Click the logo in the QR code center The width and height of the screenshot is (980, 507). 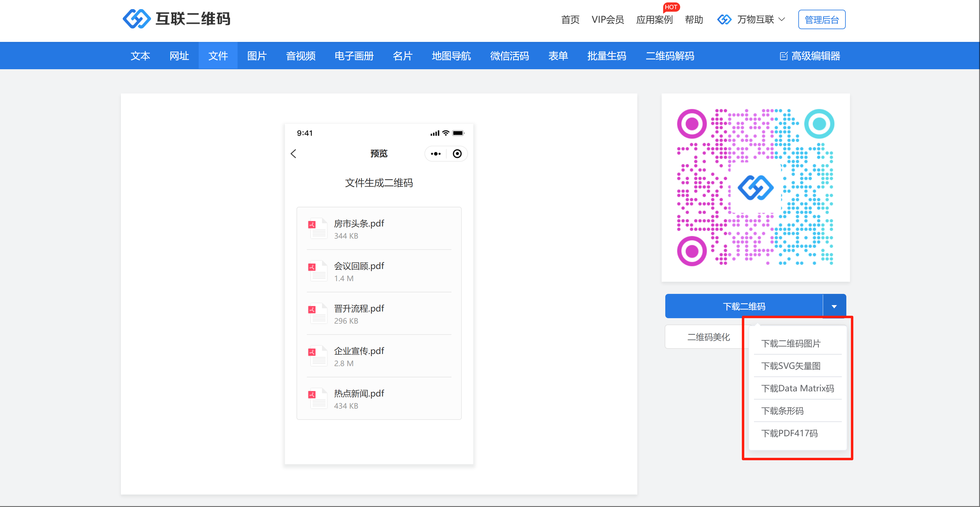pyautogui.click(x=756, y=187)
